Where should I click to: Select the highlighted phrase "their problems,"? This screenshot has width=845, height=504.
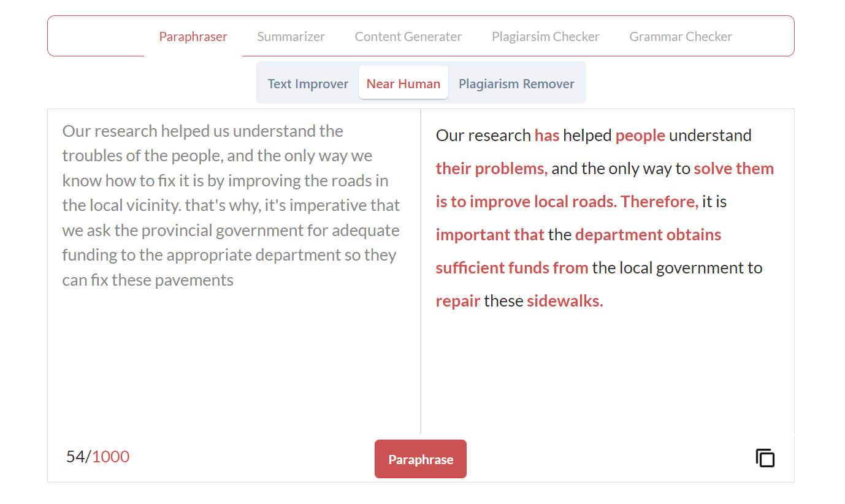point(492,169)
